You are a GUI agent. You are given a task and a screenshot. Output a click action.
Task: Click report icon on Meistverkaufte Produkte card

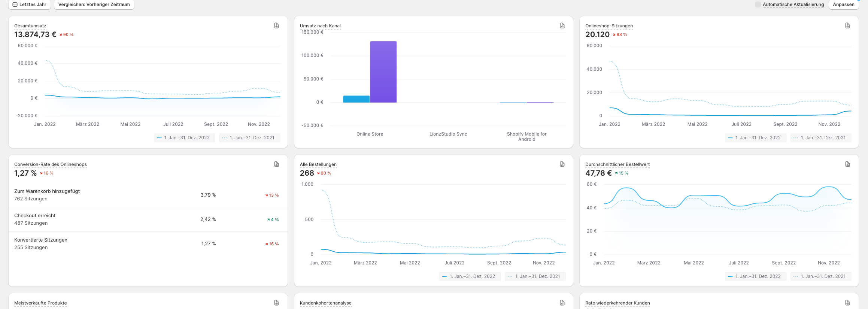pyautogui.click(x=276, y=303)
